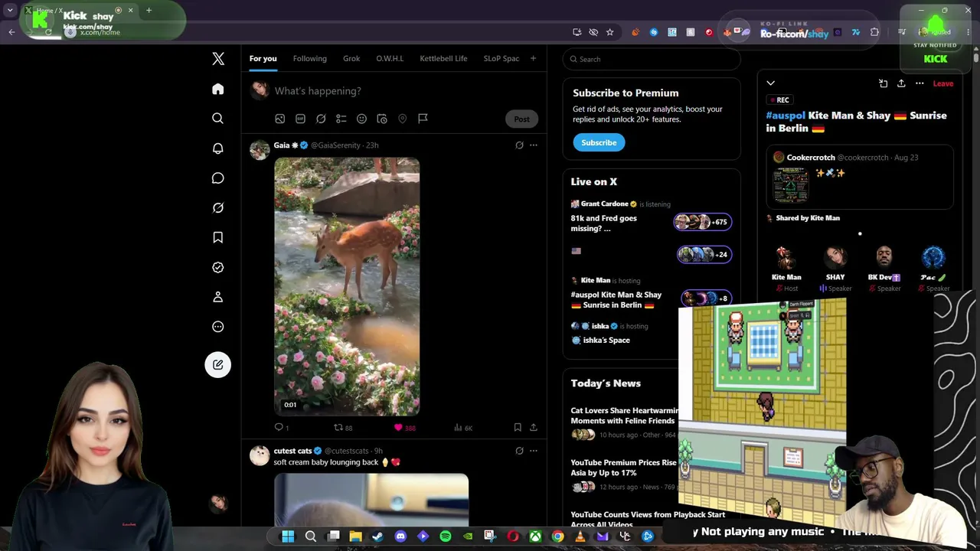The height and width of the screenshot is (551, 980).
Task: Switch to the For you tab
Action: point(263,59)
